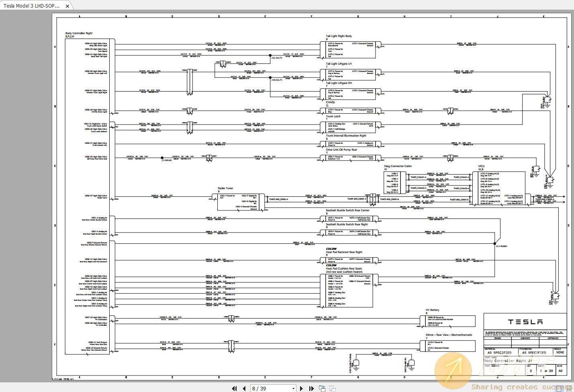Click Seatbelt Buckle Switch Rear Center label
The height and width of the screenshot is (392, 574).
click(x=347, y=210)
